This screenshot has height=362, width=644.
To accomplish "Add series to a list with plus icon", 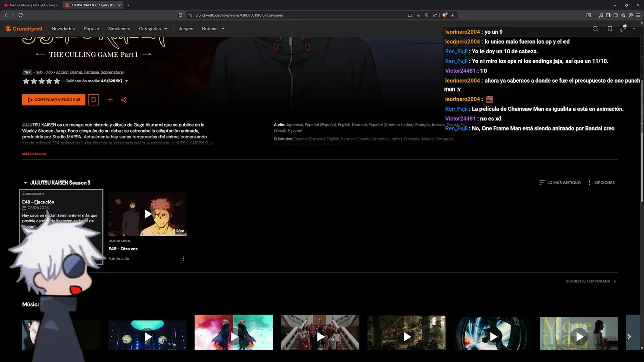I will (110, 100).
